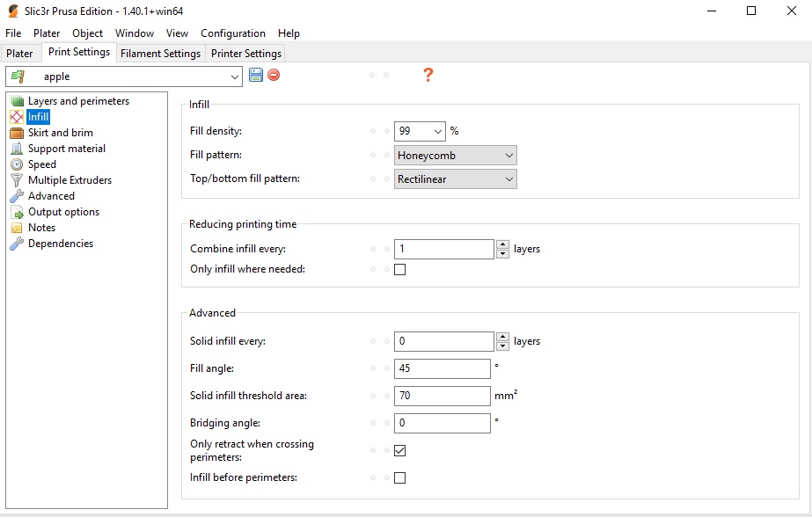Switch to the Plater tab

[19, 54]
